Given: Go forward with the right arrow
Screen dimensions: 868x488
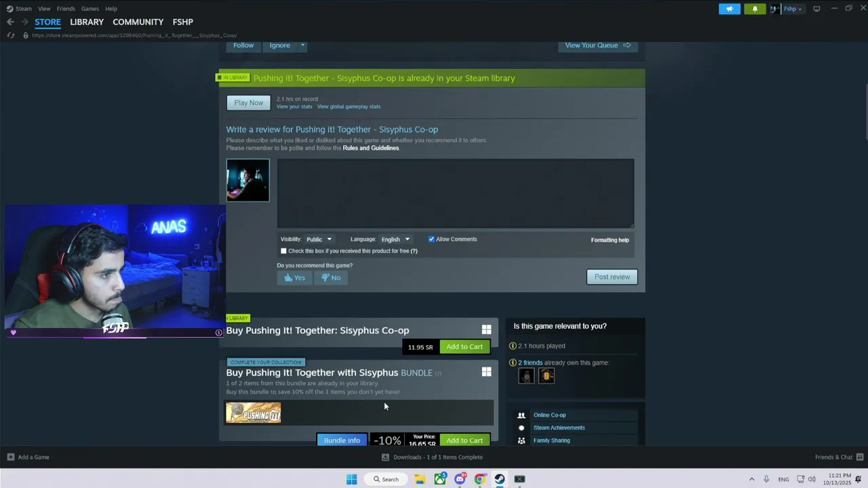Looking at the screenshot, I should click(25, 22).
